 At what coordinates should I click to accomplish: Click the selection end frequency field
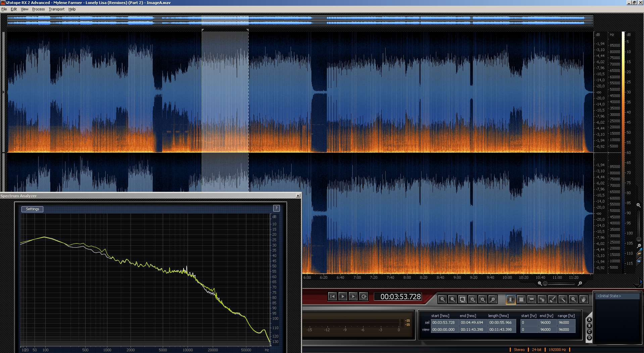pyautogui.click(x=548, y=322)
